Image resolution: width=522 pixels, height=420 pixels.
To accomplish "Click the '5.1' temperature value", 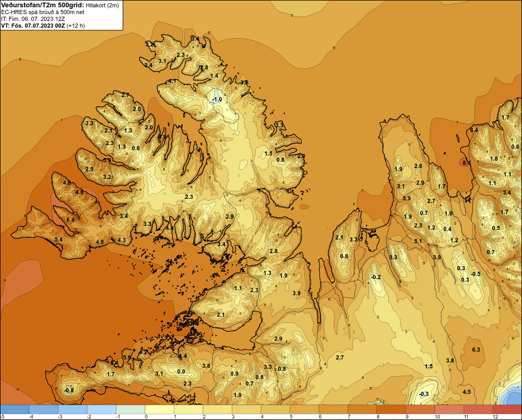I will (418, 241).
